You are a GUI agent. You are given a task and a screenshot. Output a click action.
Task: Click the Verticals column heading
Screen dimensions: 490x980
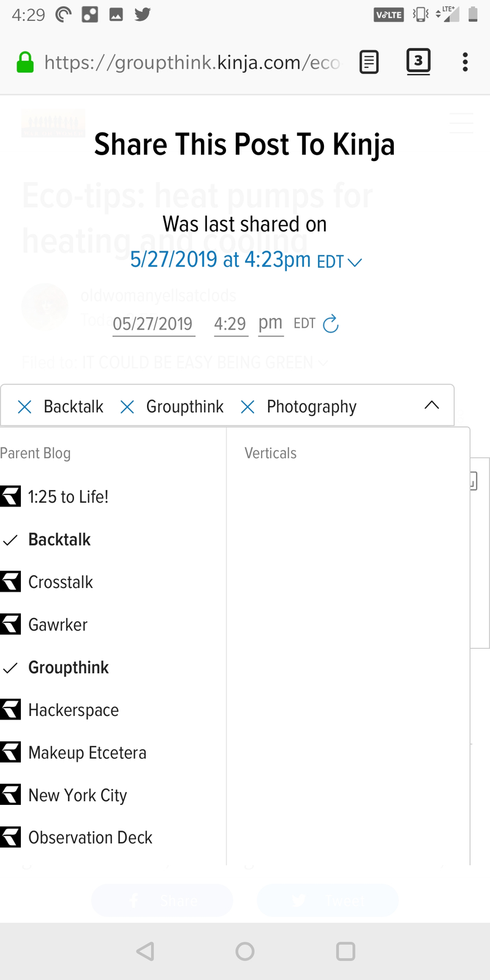(270, 453)
